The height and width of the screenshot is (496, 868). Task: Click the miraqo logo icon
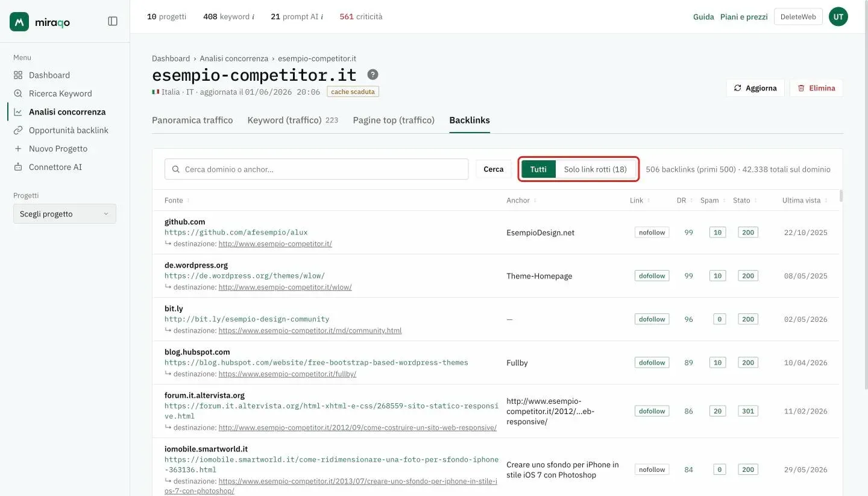(19, 22)
